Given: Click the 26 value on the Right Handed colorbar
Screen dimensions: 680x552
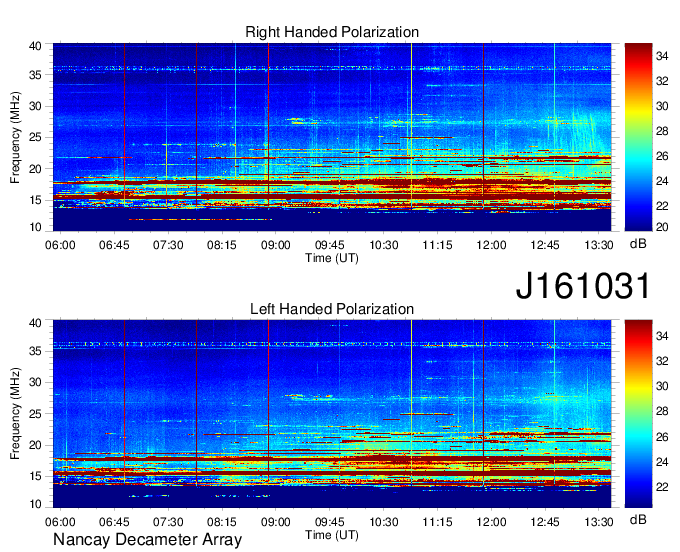Looking at the screenshot, I should click(x=662, y=156).
